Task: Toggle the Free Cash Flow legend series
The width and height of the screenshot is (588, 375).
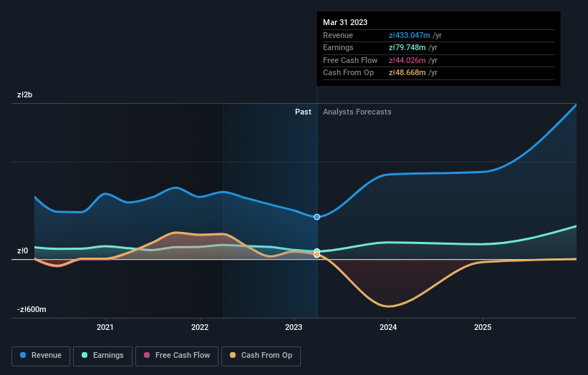Action: point(177,356)
